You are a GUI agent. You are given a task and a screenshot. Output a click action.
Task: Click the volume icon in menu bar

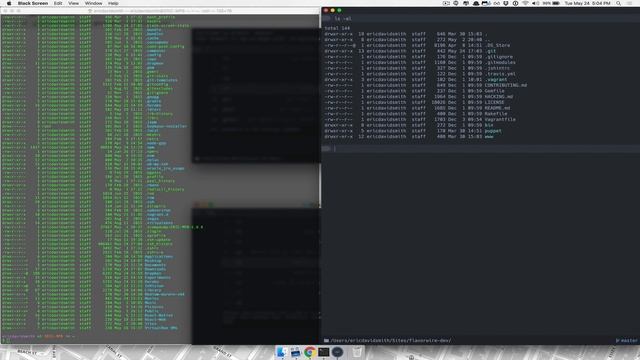(x=535, y=3)
